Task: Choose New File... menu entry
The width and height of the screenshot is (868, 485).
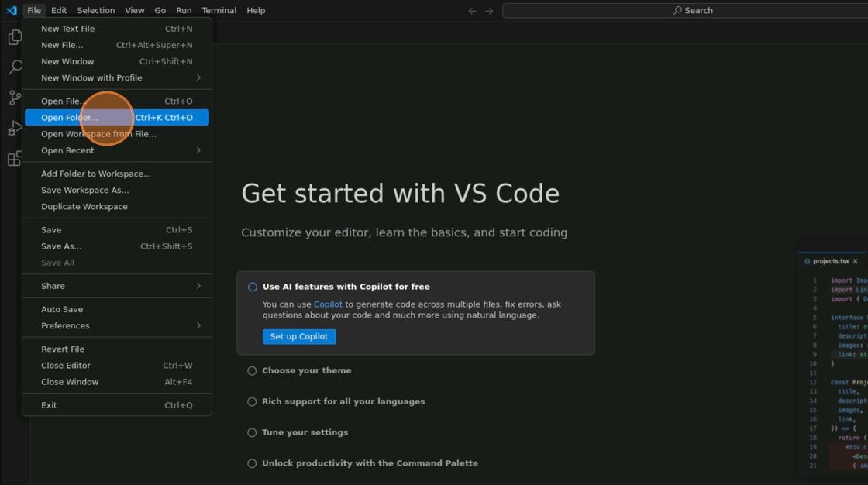Action: [x=117, y=46]
